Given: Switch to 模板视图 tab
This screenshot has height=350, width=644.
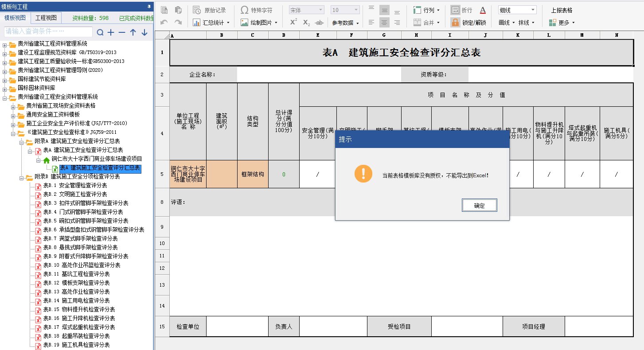Looking at the screenshot, I should tap(15, 18).
